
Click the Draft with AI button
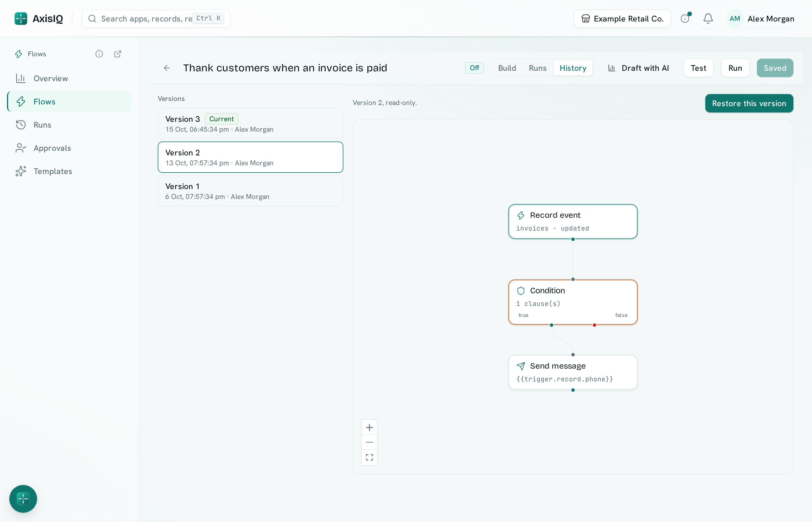coord(639,68)
